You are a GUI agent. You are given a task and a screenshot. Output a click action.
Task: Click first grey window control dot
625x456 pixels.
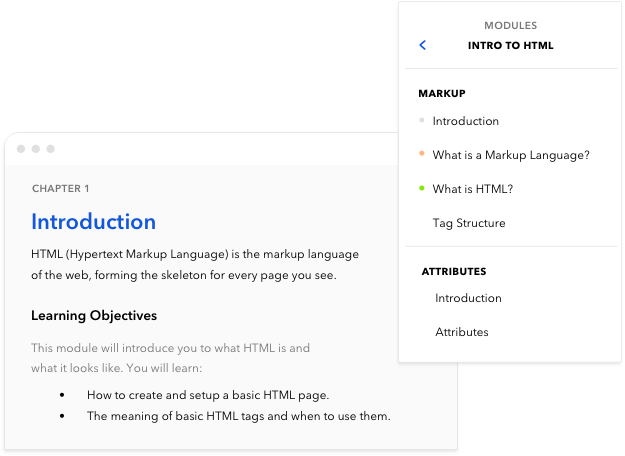tap(21, 149)
